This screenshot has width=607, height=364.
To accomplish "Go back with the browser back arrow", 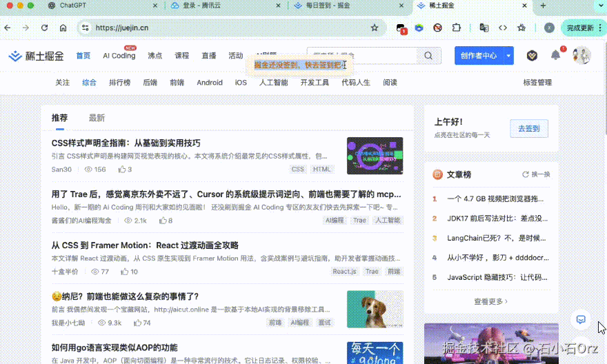I will (x=8, y=28).
